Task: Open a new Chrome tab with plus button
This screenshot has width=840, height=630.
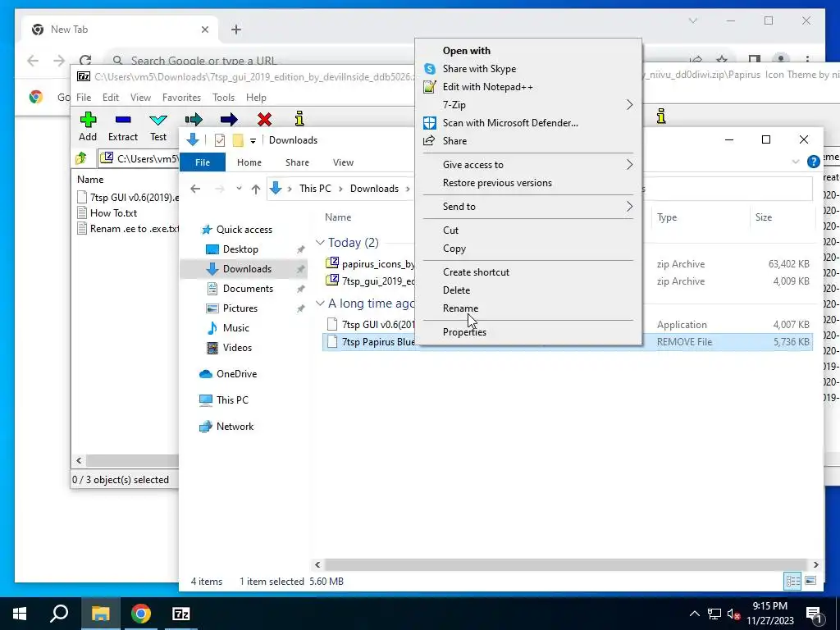Action: (236, 30)
